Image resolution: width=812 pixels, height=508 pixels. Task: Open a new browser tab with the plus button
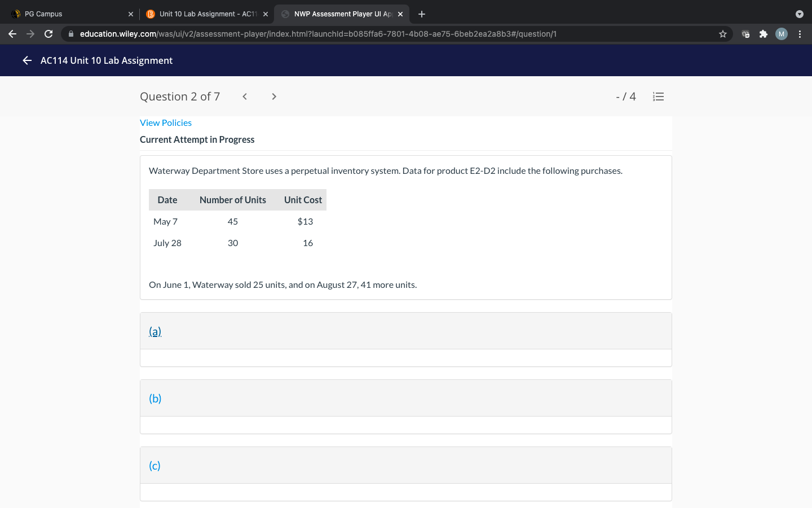coord(422,14)
